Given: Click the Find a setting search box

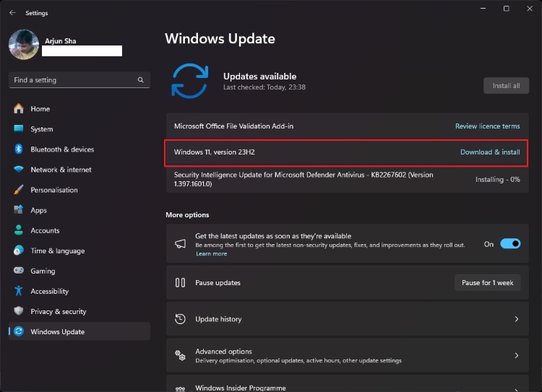Looking at the screenshot, I should pyautogui.click(x=72, y=80).
